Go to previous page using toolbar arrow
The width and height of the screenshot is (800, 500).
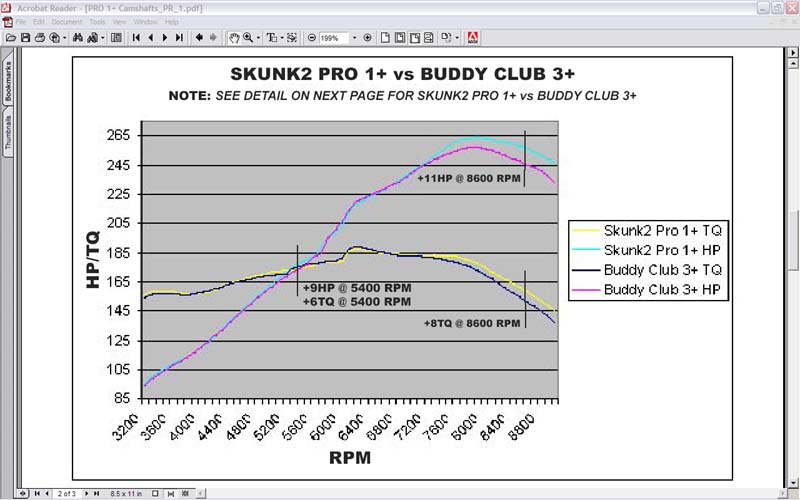point(151,38)
